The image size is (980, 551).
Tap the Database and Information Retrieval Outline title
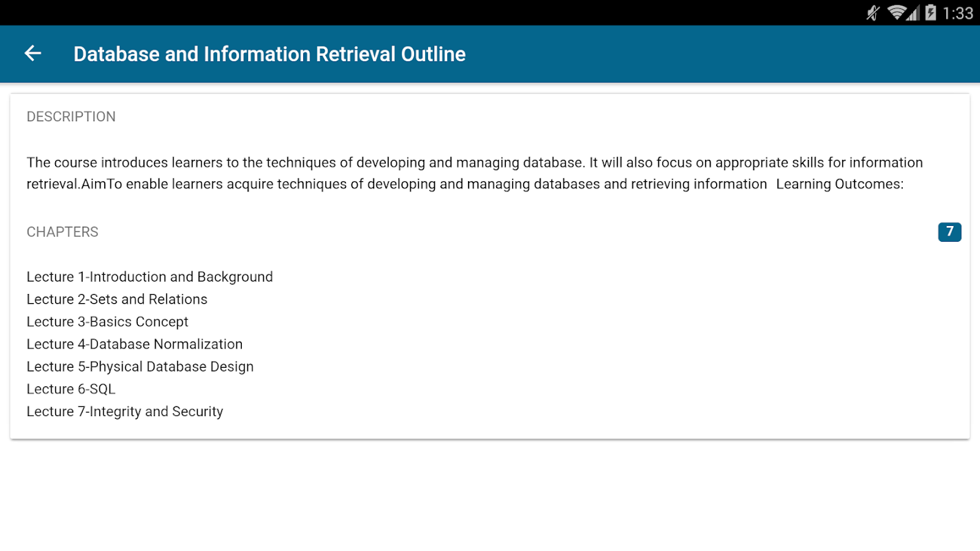point(269,54)
